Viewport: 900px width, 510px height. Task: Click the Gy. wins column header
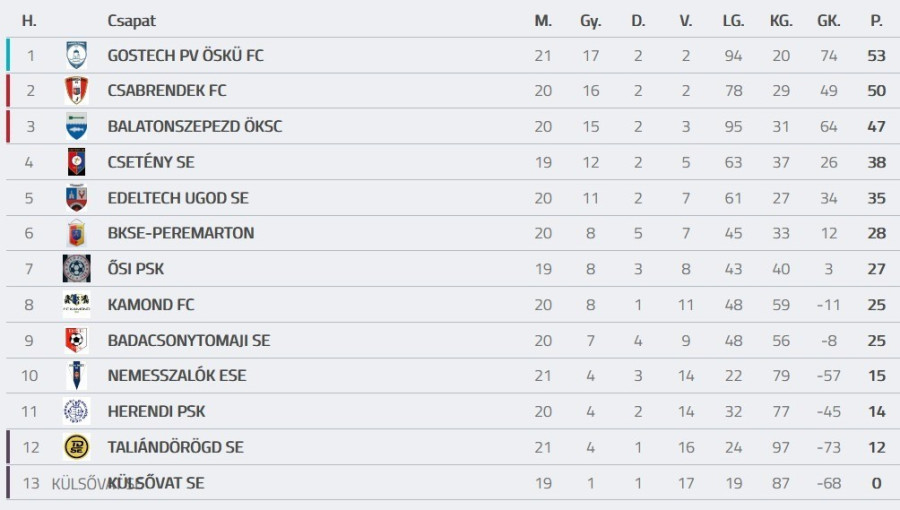click(x=591, y=21)
